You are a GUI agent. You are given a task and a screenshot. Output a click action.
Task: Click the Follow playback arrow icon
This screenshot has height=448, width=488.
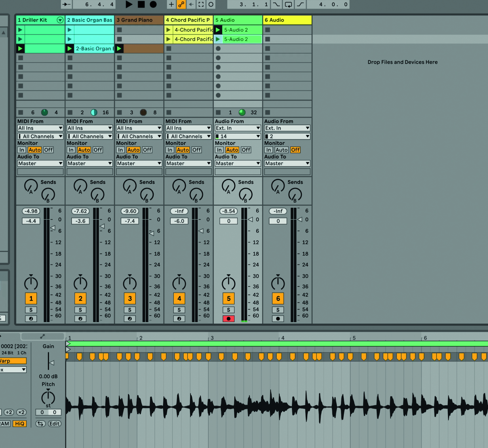click(66, 4)
